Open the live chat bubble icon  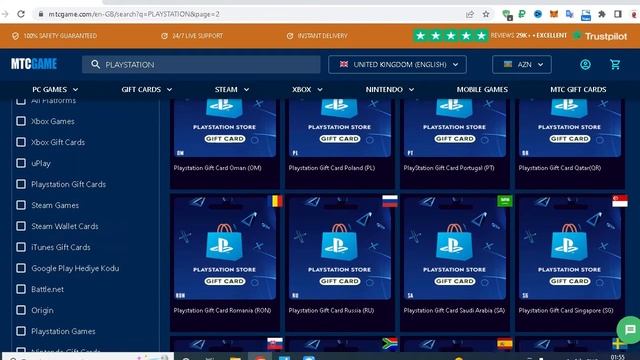(x=630, y=330)
